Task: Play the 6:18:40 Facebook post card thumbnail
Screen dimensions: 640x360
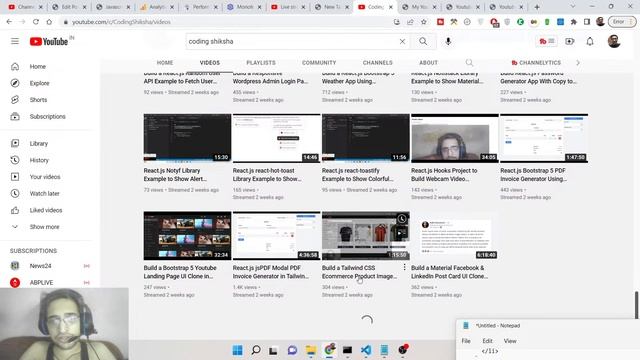Action: (455, 236)
